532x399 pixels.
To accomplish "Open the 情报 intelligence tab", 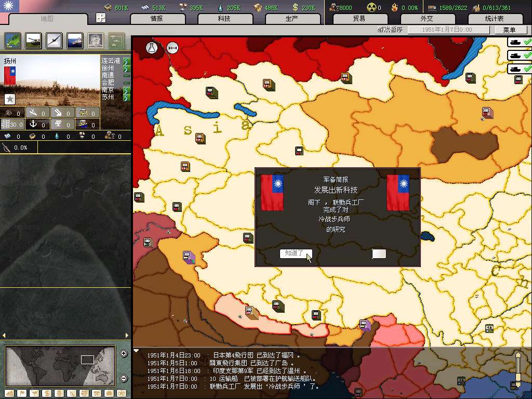I will [157, 19].
